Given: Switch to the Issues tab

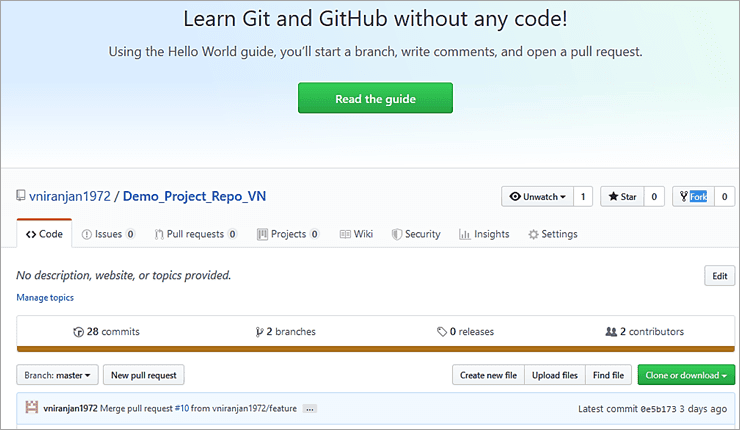Looking at the screenshot, I should click(108, 234).
